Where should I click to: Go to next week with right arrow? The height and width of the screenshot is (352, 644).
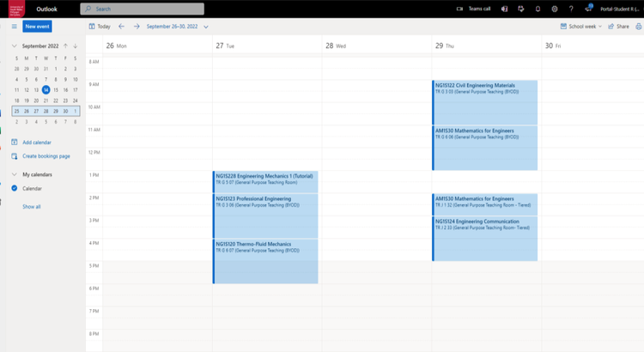[x=136, y=27]
